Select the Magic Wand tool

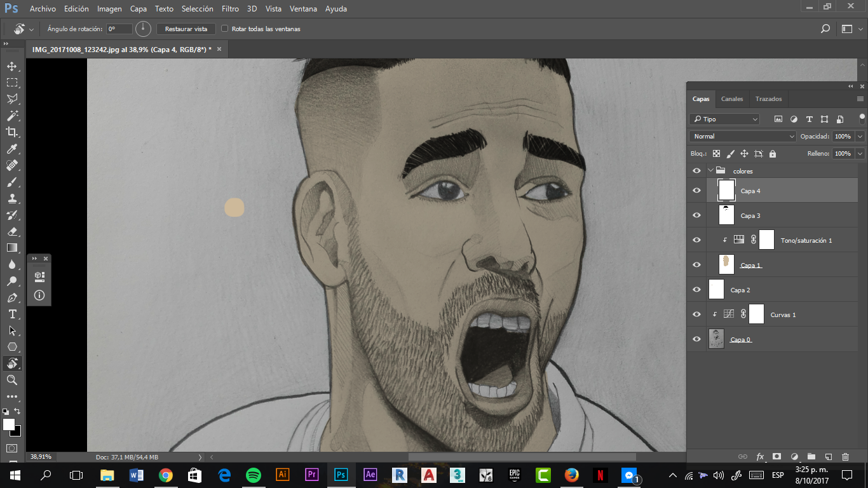tap(12, 116)
